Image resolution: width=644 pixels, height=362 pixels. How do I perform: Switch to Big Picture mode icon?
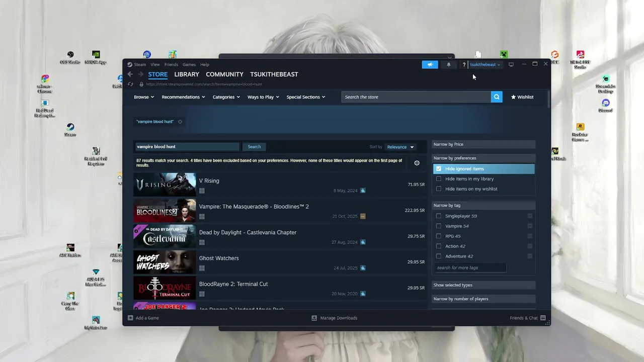[x=511, y=64]
